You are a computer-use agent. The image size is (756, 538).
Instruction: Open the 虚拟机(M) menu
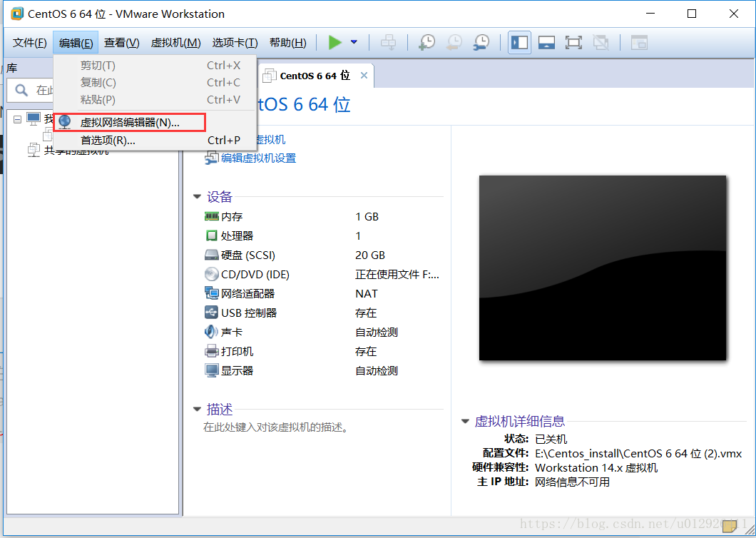pyautogui.click(x=175, y=43)
